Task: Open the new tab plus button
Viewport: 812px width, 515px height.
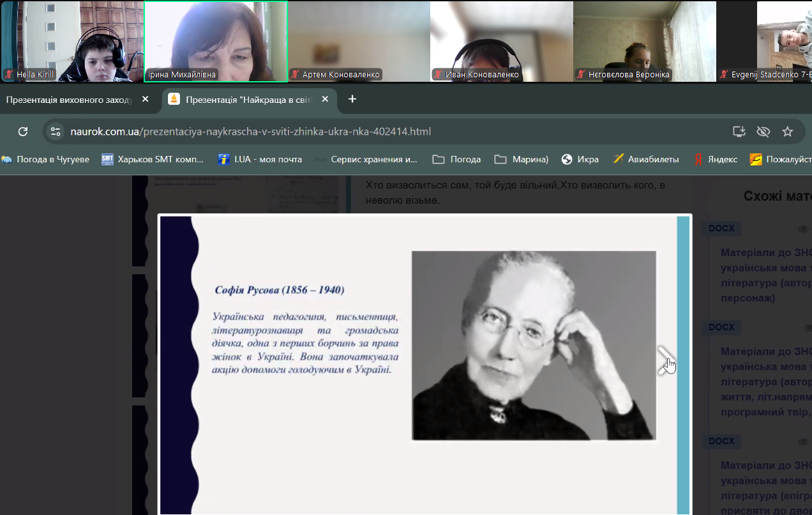Action: [x=352, y=99]
